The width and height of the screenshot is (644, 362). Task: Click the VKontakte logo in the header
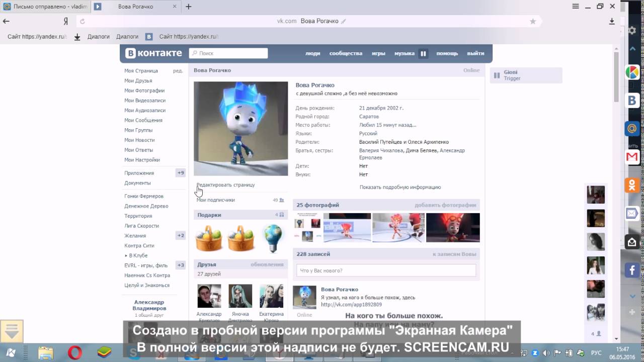[x=153, y=53]
